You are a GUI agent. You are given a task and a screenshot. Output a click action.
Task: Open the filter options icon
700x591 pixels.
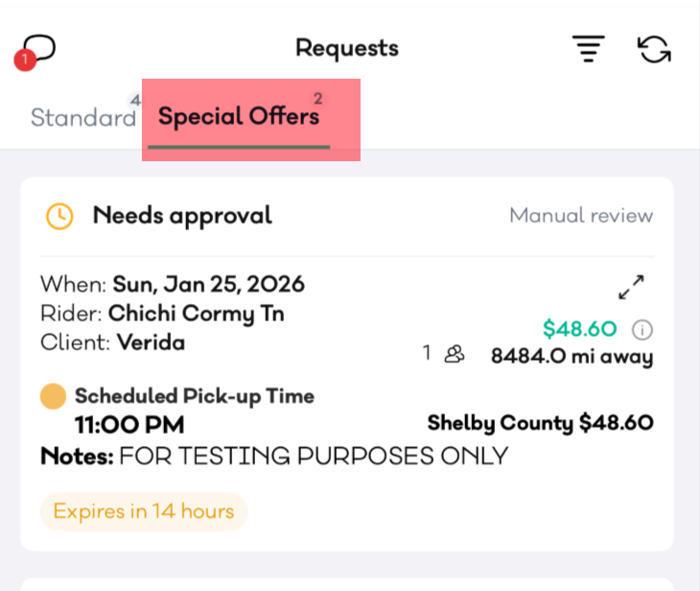coord(588,49)
